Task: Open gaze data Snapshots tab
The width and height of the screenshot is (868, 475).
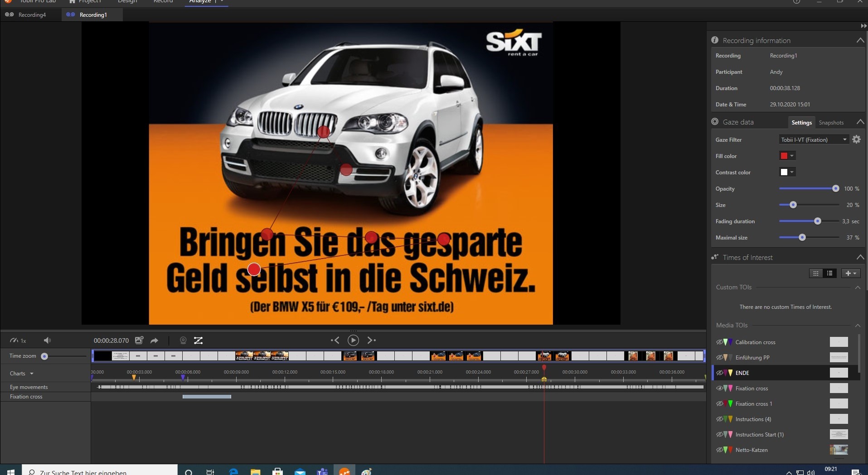Action: 831,122
